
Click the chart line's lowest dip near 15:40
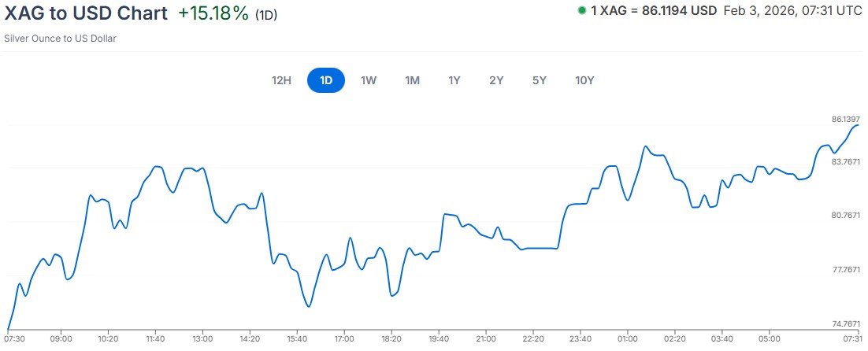[x=308, y=306]
